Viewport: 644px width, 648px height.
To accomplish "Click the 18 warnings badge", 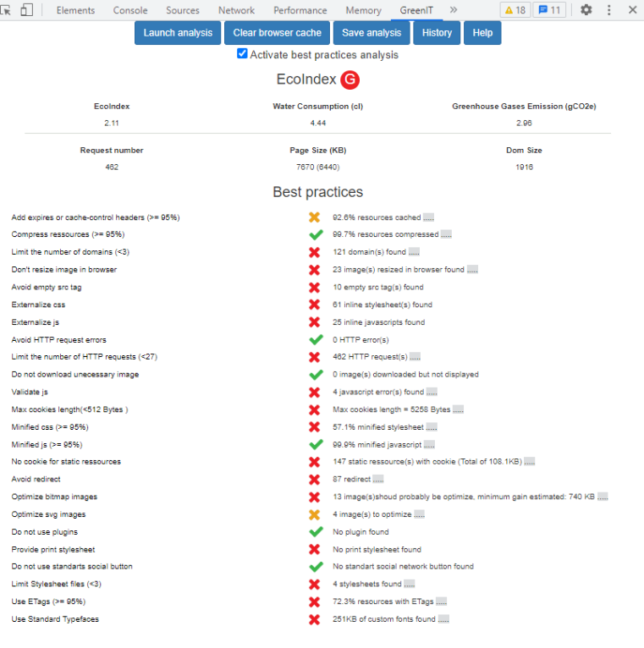I will (515, 10).
